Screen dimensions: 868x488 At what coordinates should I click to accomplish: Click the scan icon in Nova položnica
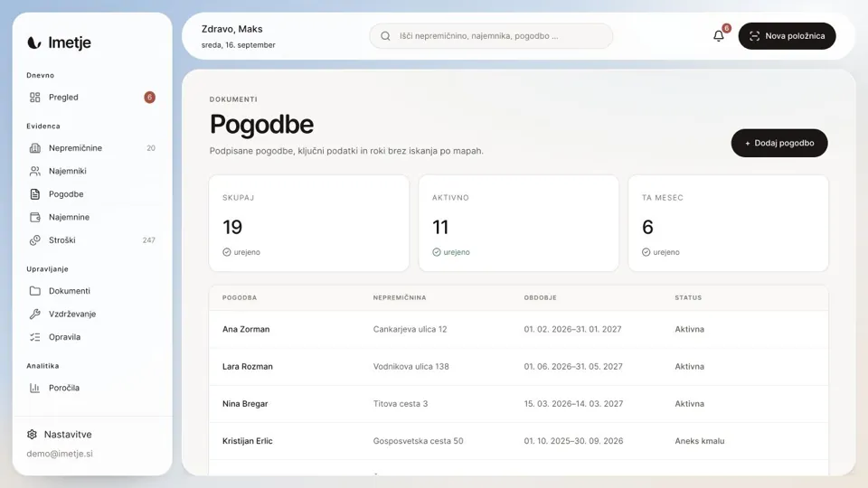[x=754, y=36]
